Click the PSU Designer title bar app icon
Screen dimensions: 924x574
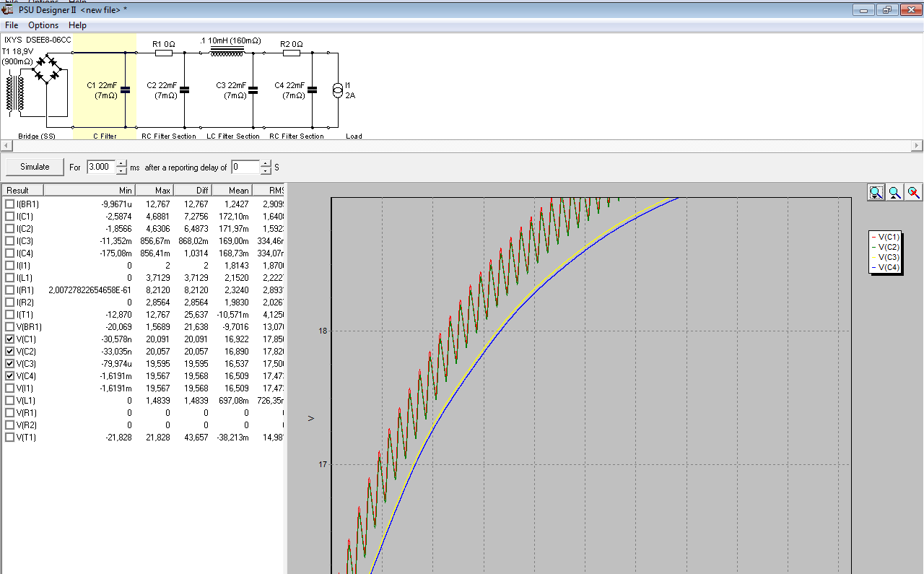point(7,9)
